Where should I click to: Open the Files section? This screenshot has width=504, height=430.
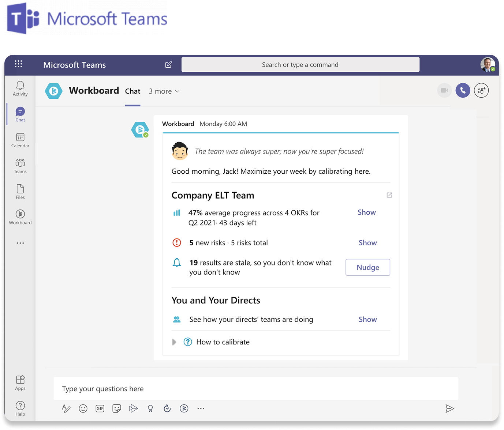click(x=20, y=192)
